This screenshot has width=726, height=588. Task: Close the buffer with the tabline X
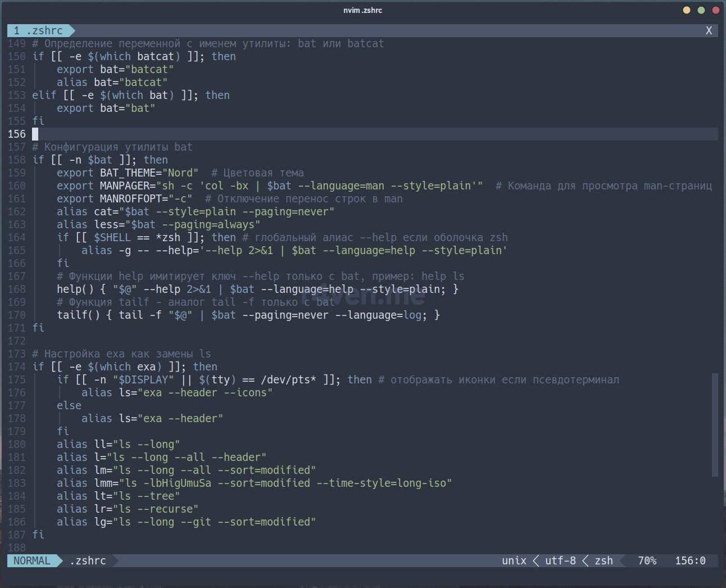click(x=709, y=31)
